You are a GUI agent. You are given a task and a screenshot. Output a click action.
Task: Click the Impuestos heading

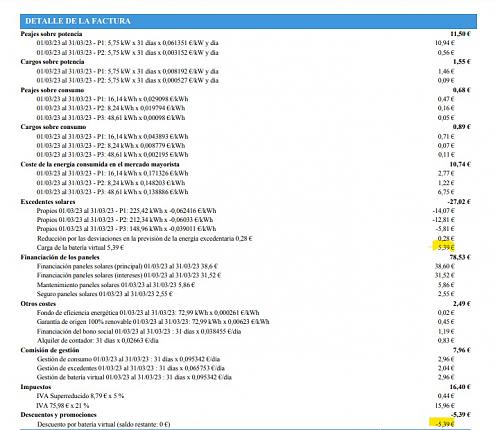(36, 387)
